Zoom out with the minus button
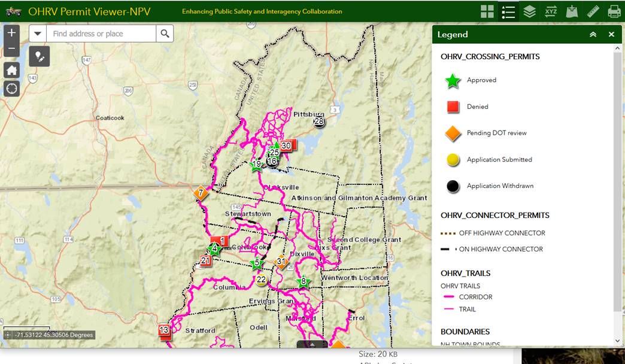625x364 pixels. point(12,49)
